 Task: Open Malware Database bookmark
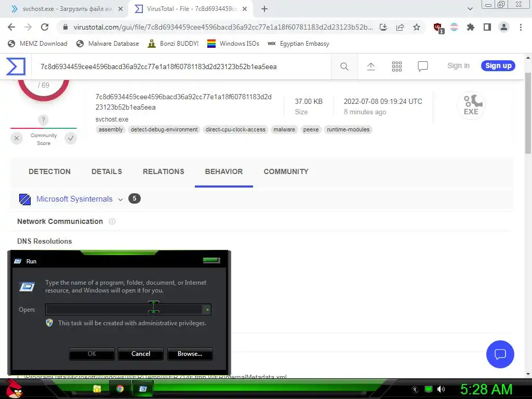click(x=108, y=44)
